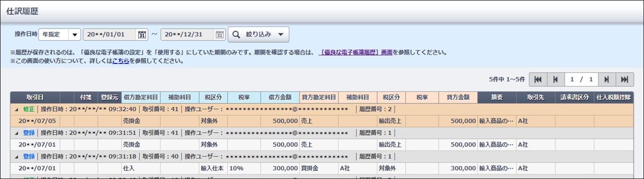Click the 摘要 column header
Screen dimensions: 644x179
coord(497,97)
